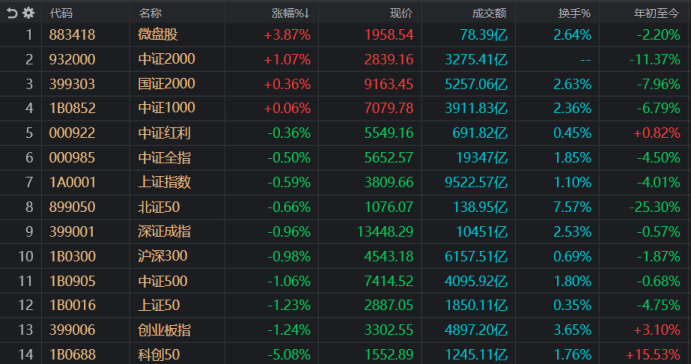Viewport: 692px width, 364px height.
Task: Click code 899050
Action: coord(72,207)
